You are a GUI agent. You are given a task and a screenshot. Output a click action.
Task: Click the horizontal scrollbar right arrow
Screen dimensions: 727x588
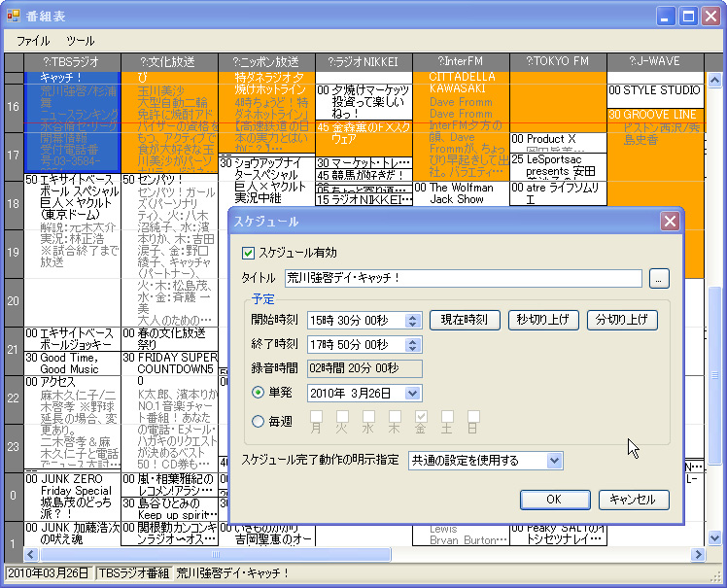(698, 554)
